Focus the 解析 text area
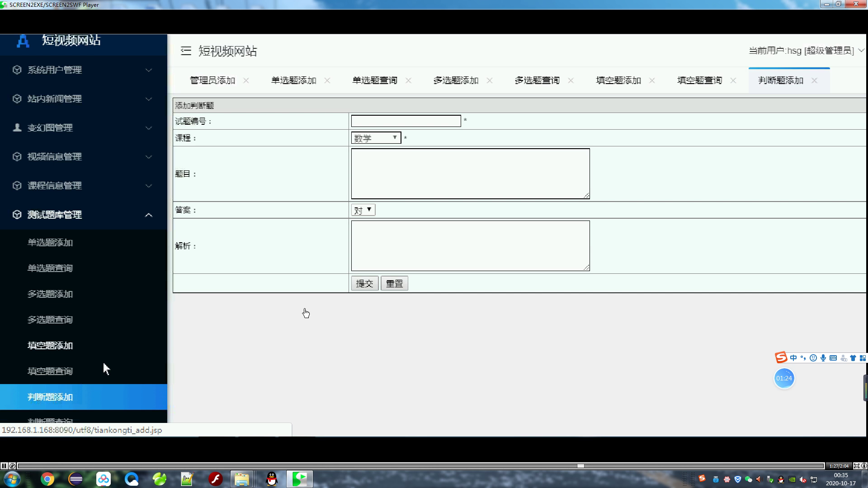 [470, 246]
